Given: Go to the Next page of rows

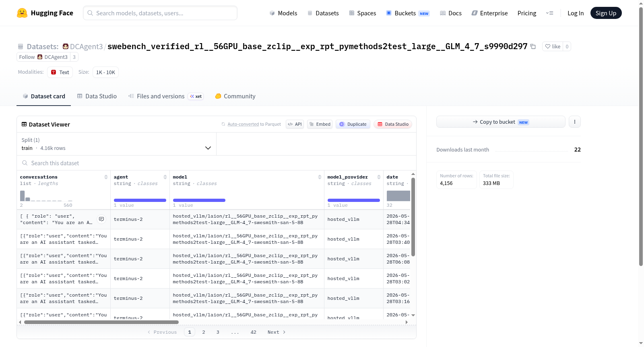Looking at the screenshot, I should [x=277, y=332].
